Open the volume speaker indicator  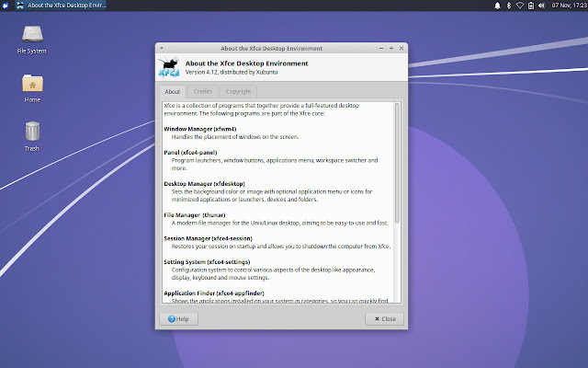(x=541, y=6)
